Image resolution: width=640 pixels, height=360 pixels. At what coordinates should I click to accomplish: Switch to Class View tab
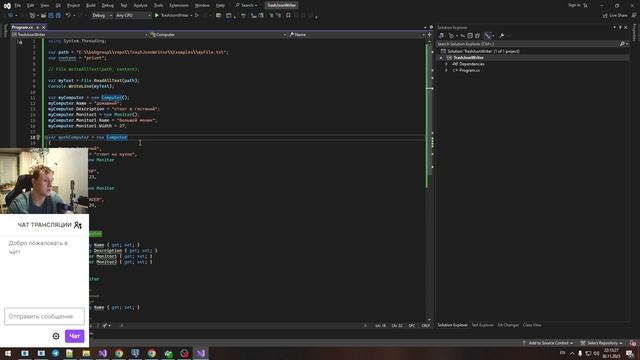532,325
